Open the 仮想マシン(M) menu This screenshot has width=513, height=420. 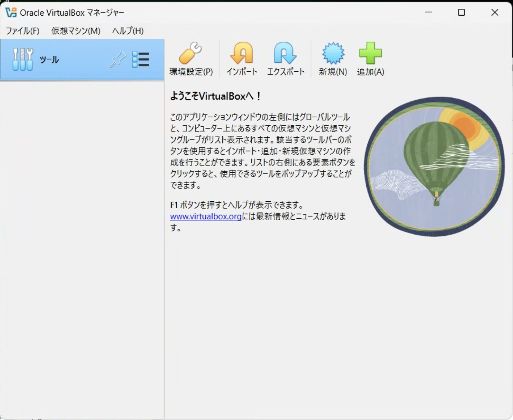76,31
